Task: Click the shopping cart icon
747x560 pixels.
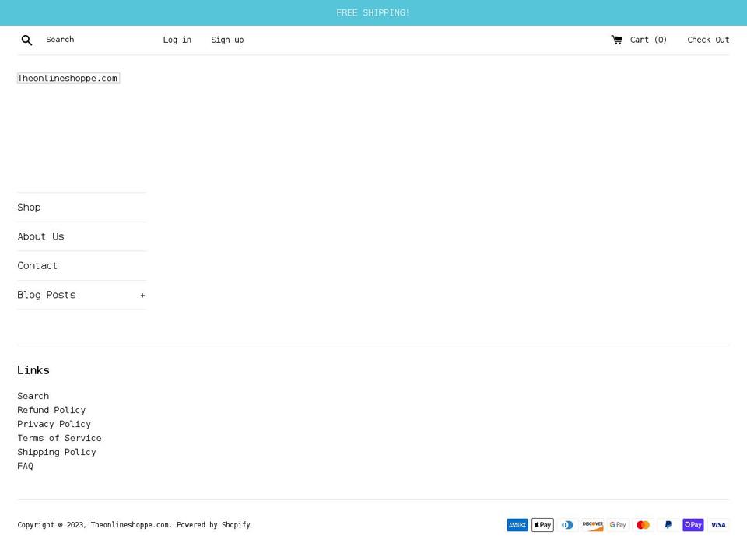Action: coord(616,40)
